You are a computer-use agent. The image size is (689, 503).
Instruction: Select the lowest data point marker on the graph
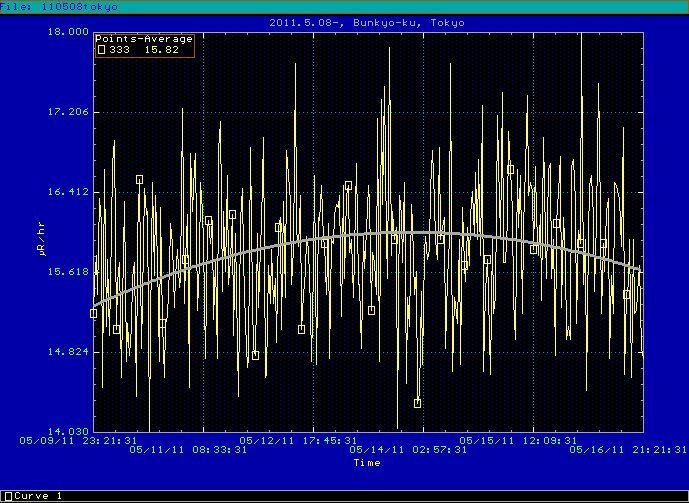417,403
